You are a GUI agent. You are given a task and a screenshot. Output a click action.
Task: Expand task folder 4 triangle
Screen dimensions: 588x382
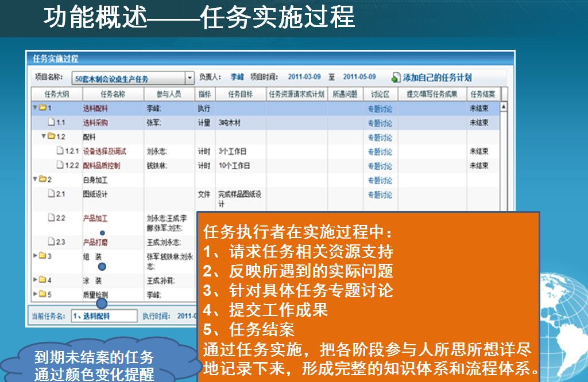tap(35, 279)
